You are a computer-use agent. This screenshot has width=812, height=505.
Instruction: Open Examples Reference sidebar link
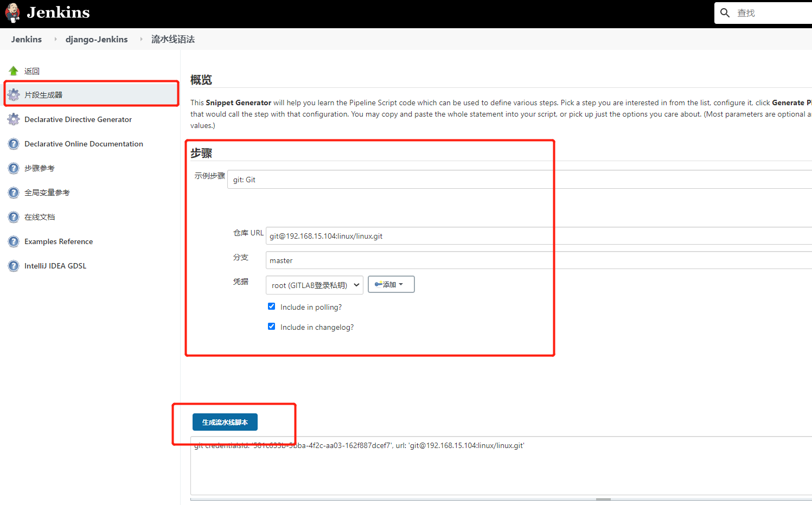click(59, 241)
